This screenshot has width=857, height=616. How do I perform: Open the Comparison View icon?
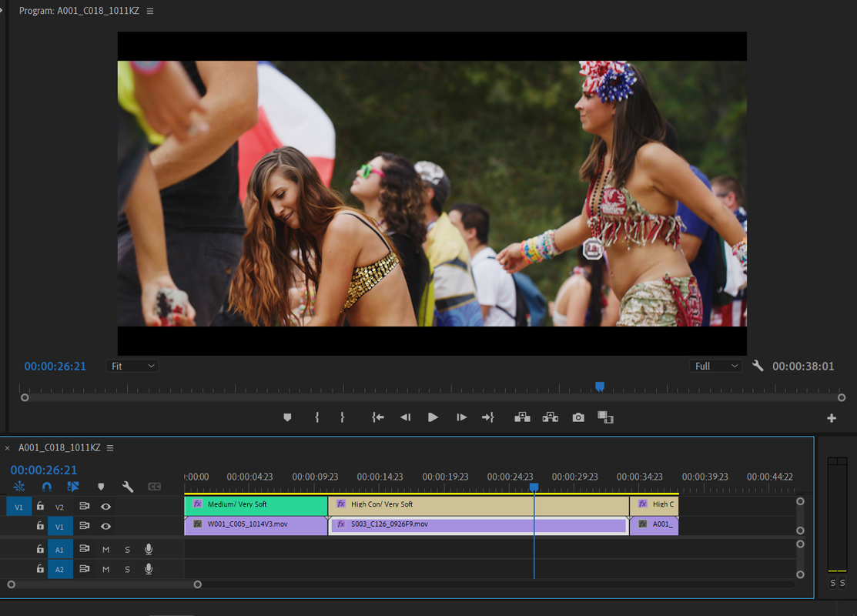click(x=605, y=417)
